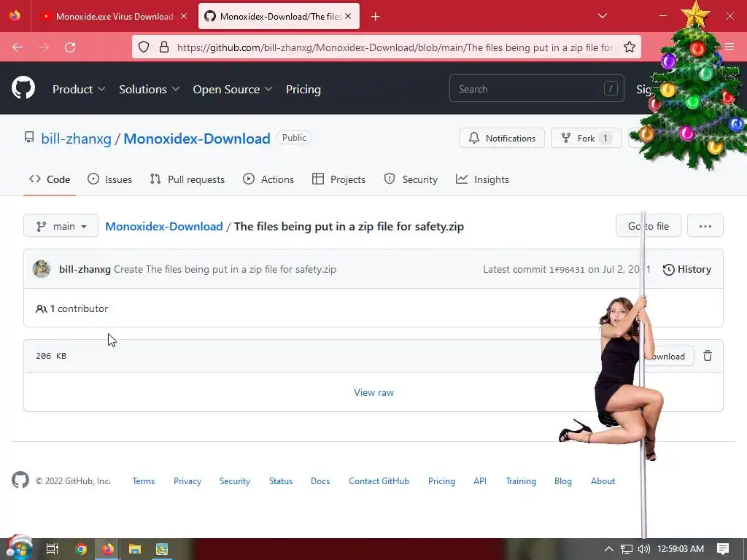Click the GitHub logo in the header
Viewport: 747px width, 560px height.
(x=23, y=88)
